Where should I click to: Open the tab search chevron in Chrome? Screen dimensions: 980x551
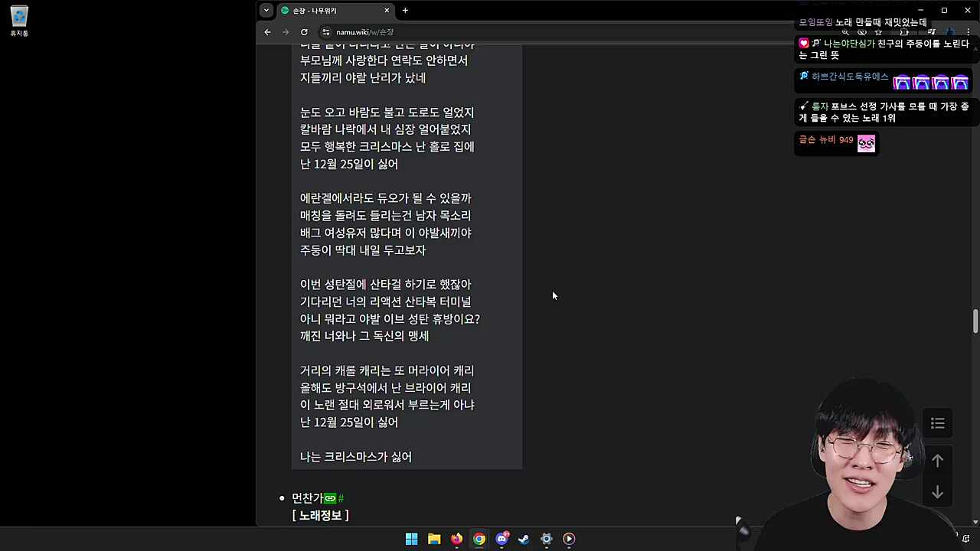pos(266,10)
